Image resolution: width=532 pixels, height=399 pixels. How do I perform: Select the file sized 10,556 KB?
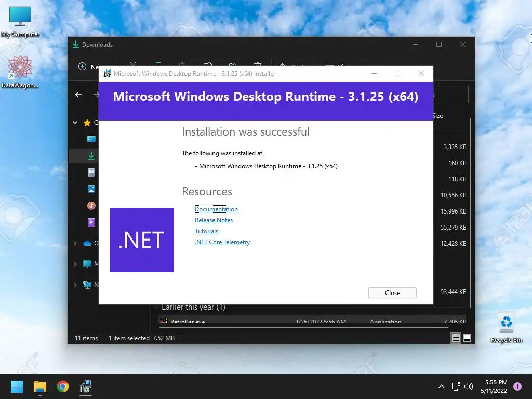[x=453, y=195]
